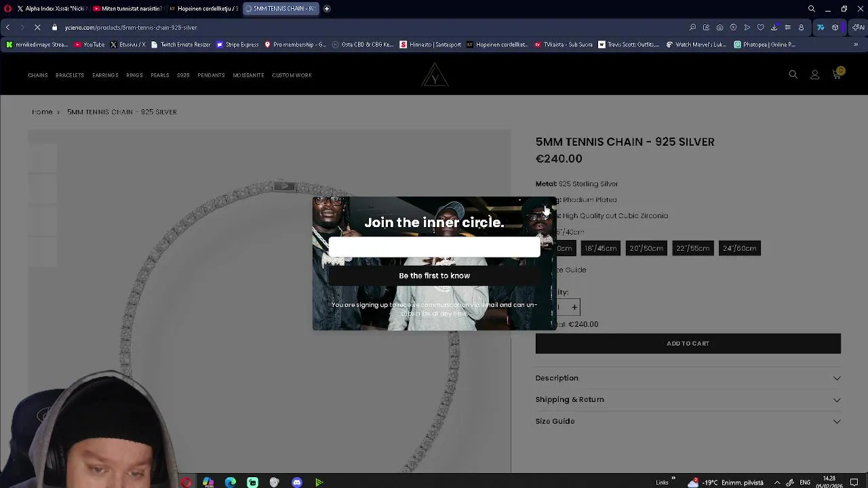Open the Windows notification center icon
Screen dimensions: 868x488
pos(854,482)
